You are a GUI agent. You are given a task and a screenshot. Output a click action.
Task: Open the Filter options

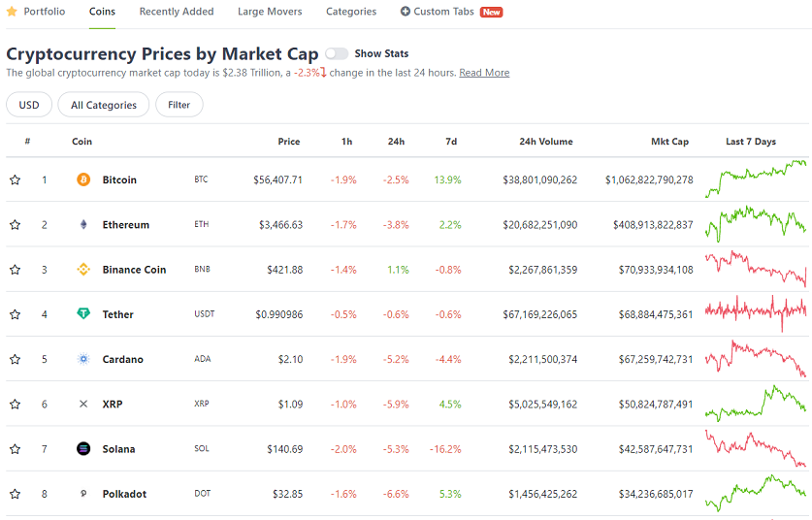(179, 105)
